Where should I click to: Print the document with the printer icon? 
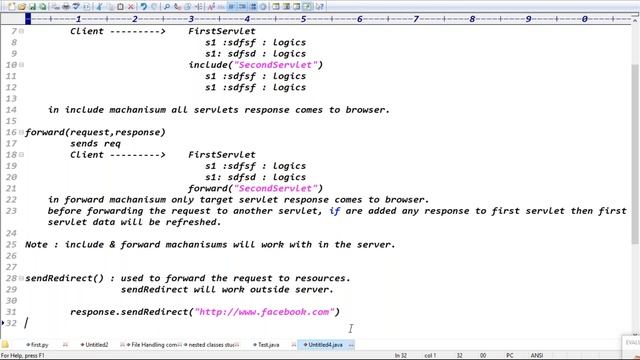65,7
